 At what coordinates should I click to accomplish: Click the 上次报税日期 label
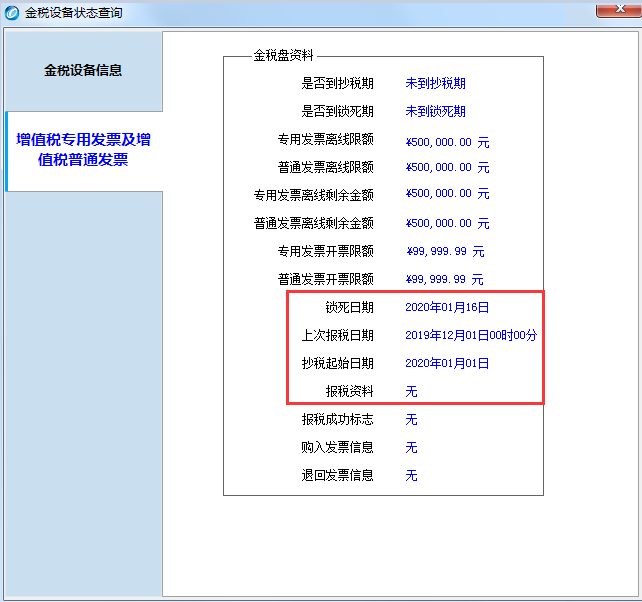337,335
